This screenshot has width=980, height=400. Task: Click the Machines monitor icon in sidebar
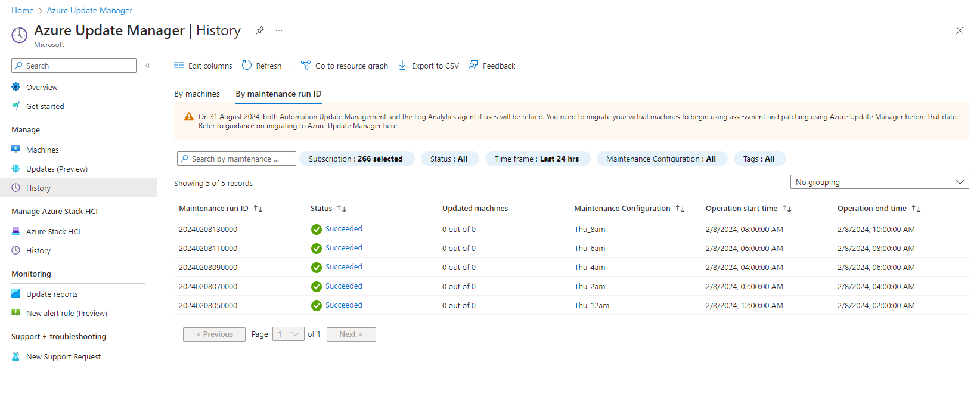[x=16, y=150]
